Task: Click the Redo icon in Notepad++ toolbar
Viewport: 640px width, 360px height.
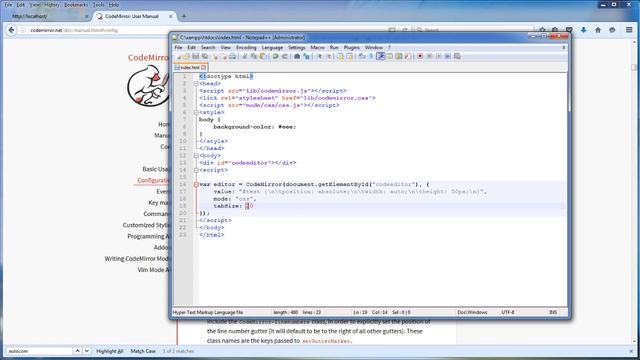Action: (284, 56)
